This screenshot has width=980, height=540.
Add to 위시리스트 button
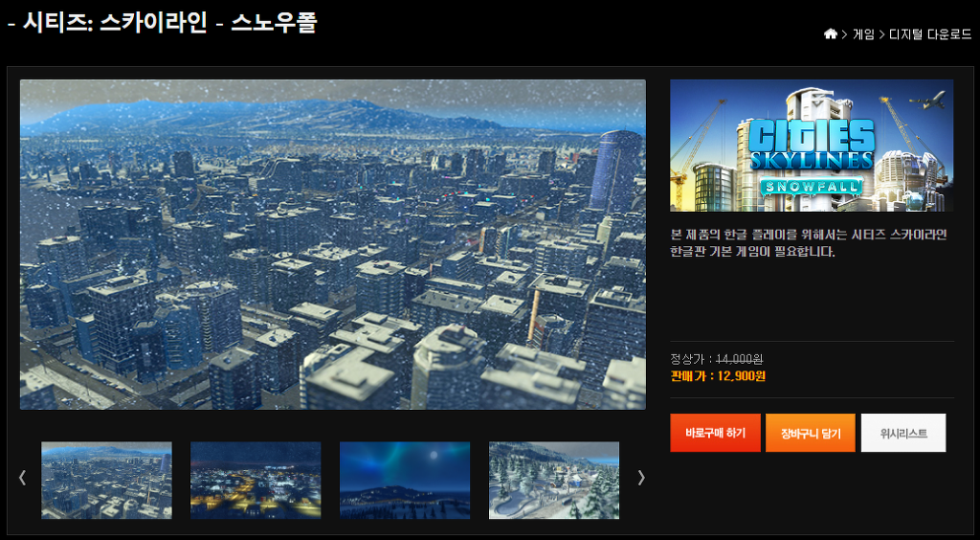(903, 433)
